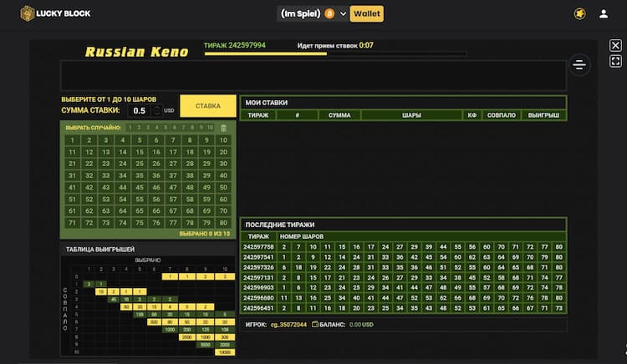Click the draw number 242597541 row
627x364 pixels.
(404, 257)
